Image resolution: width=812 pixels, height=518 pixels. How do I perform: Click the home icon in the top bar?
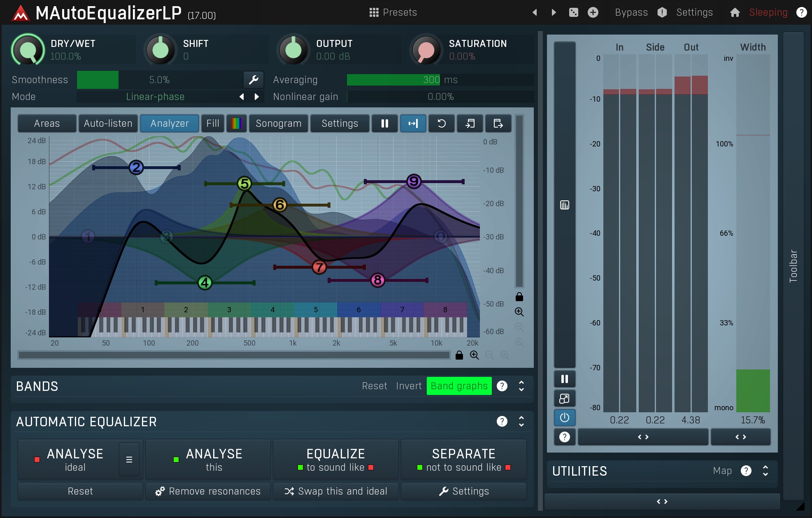click(735, 12)
